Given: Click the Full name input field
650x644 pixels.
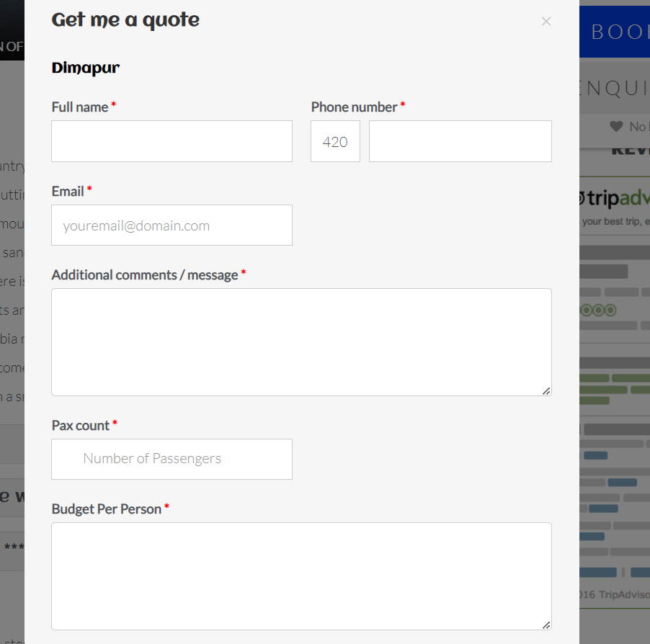Looking at the screenshot, I should (x=172, y=141).
